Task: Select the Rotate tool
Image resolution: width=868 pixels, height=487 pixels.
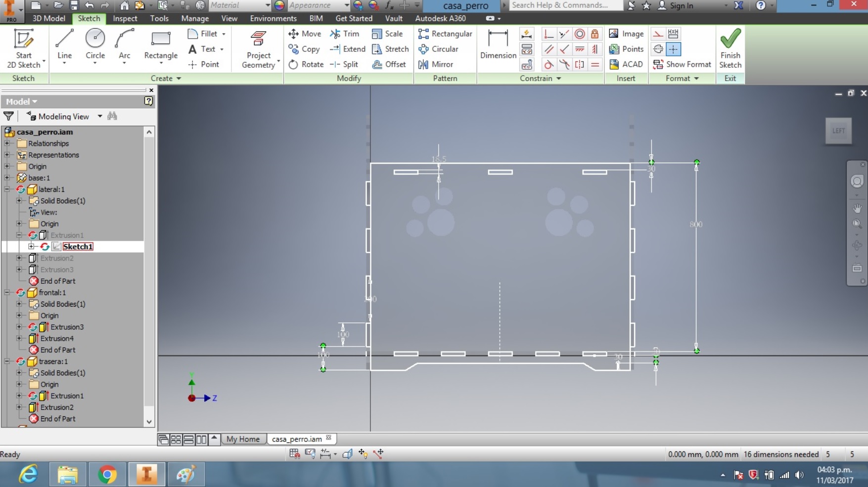Action: (306, 64)
